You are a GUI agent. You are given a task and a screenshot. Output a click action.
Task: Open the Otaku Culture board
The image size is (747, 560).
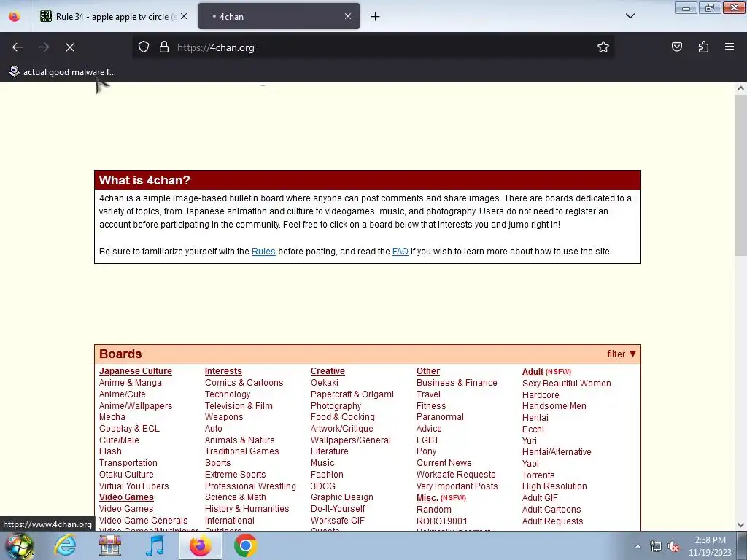point(126,475)
